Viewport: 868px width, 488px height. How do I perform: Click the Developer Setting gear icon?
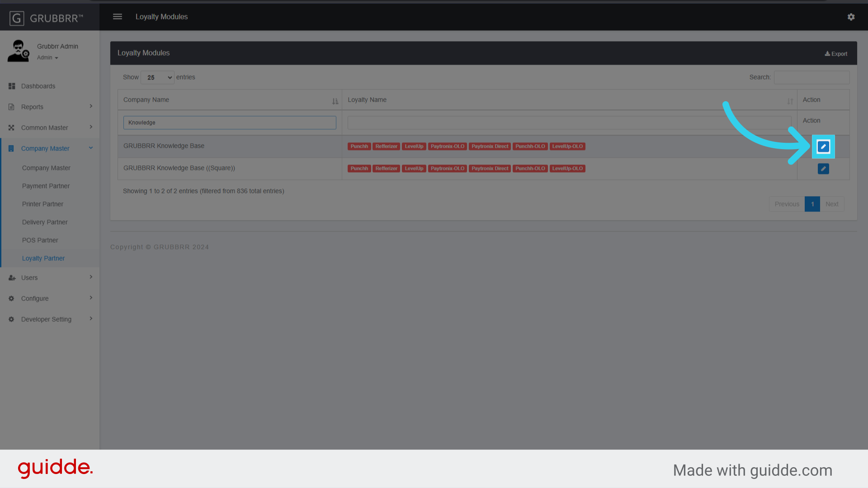12,319
